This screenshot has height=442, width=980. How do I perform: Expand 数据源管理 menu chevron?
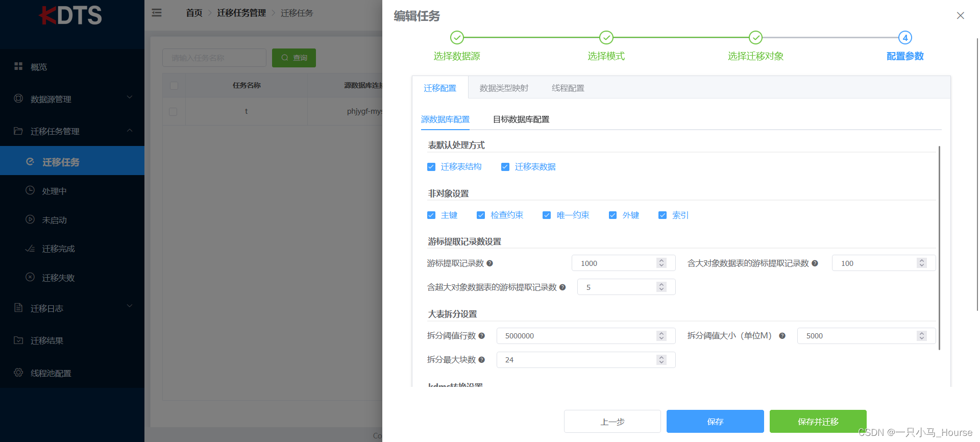tap(130, 97)
